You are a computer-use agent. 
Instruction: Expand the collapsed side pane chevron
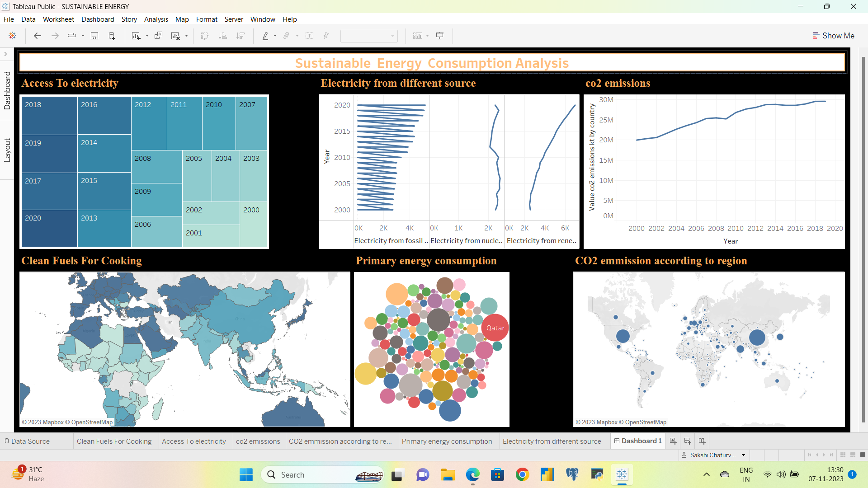[x=5, y=54]
